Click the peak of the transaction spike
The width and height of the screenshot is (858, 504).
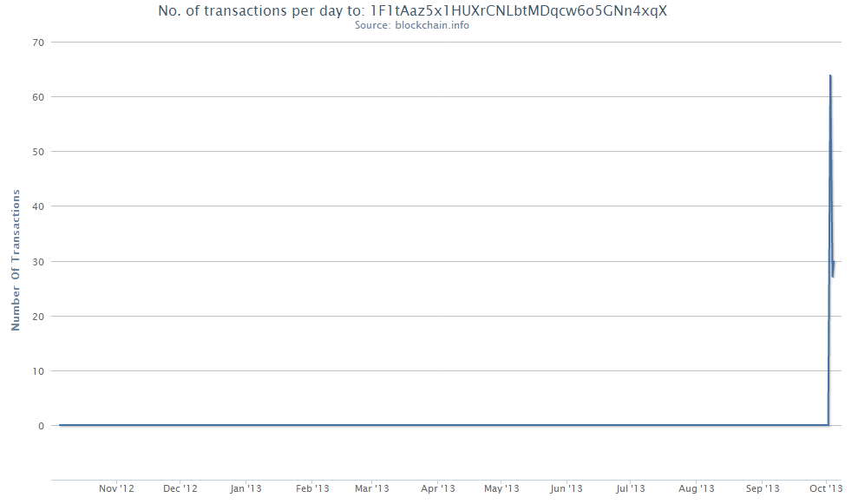tap(830, 75)
